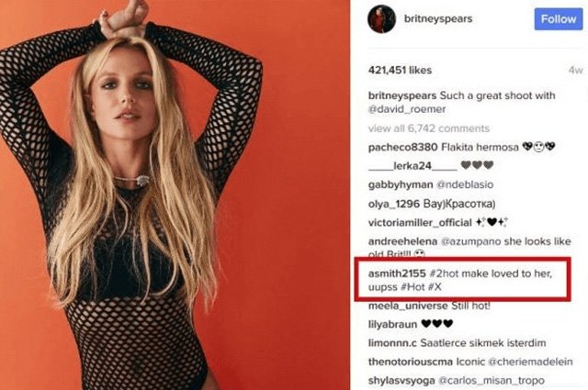Open the @ndeblasio mention

(465, 184)
